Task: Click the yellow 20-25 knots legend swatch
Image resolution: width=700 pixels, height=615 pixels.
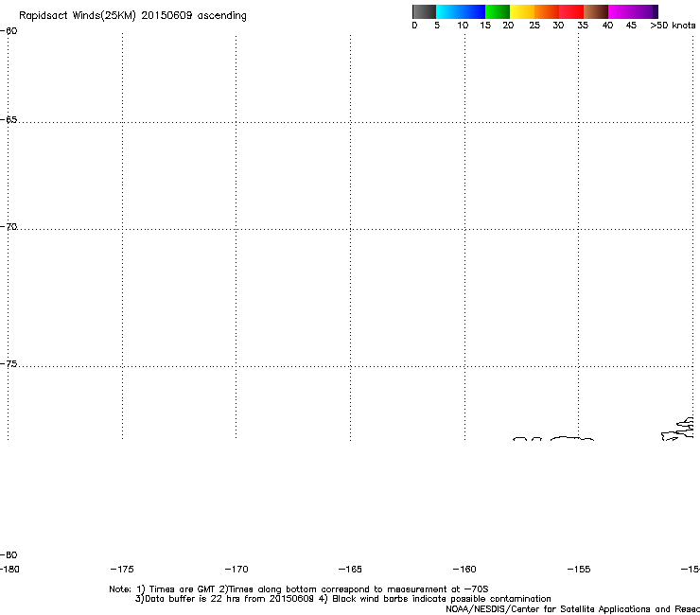Action: pyautogui.click(x=522, y=11)
